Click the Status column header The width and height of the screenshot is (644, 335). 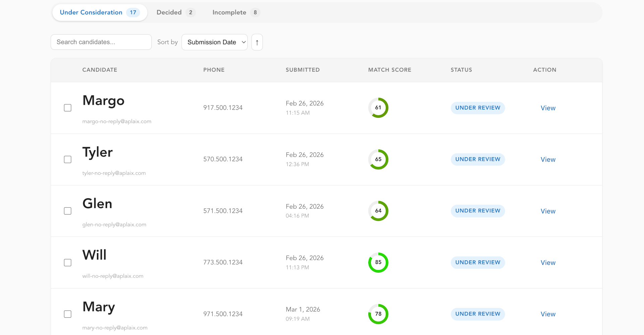point(461,70)
